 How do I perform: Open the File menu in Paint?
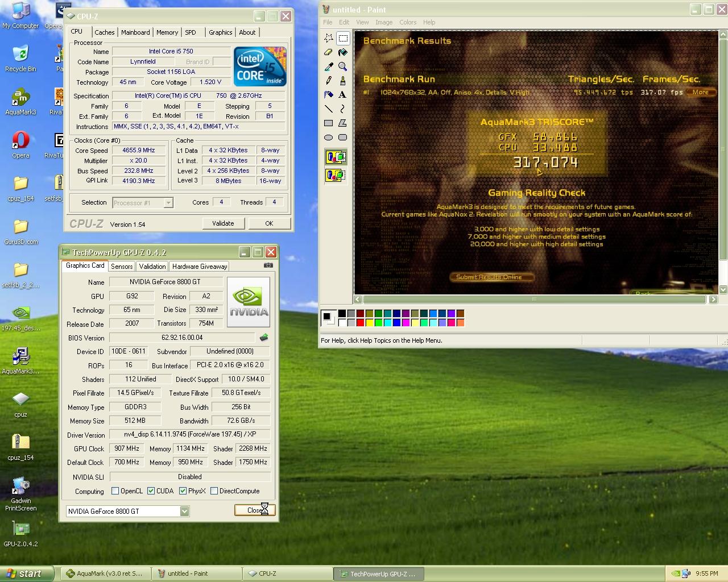[328, 22]
